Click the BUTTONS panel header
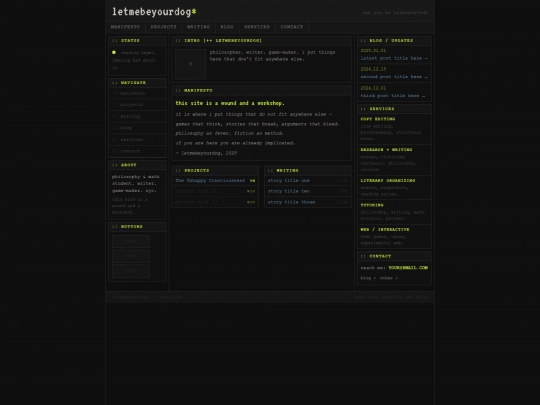The width and height of the screenshot is (540, 405). [137, 227]
